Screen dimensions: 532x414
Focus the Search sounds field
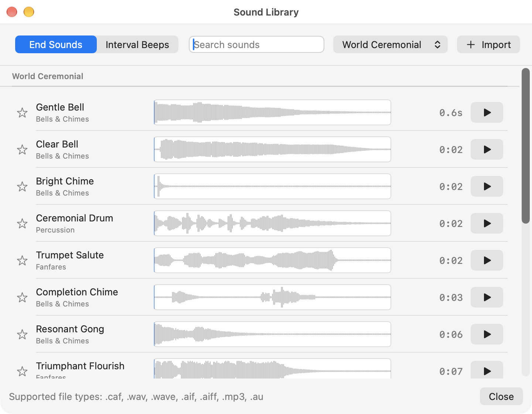point(256,44)
